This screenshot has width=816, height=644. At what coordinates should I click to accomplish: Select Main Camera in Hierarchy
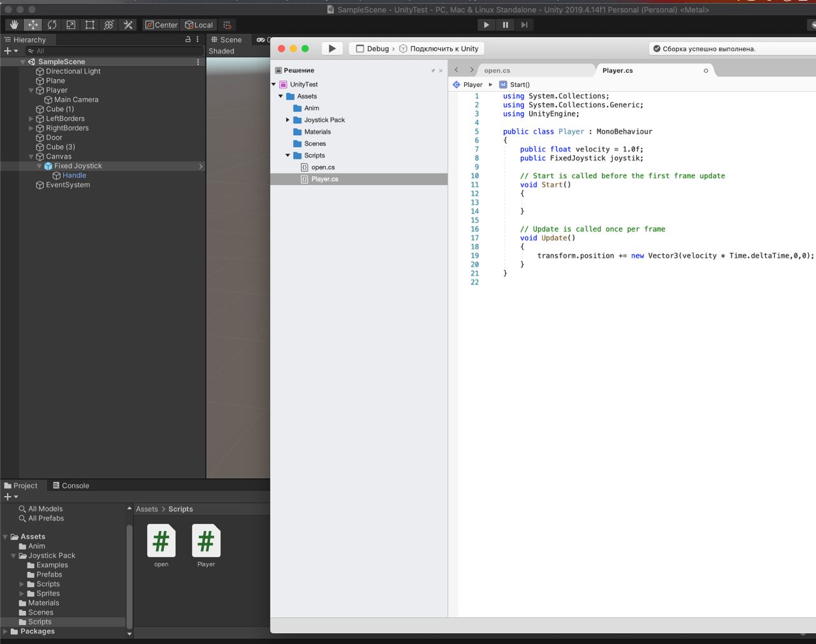tap(76, 99)
